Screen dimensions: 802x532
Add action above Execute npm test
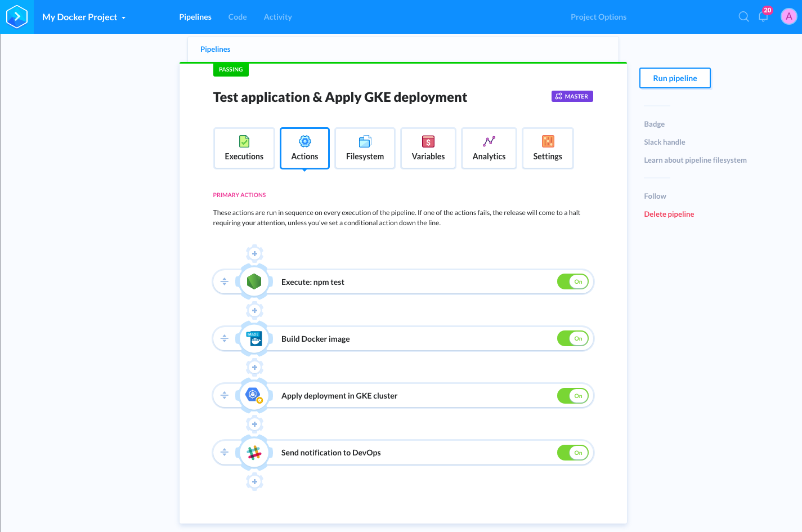coord(254,253)
